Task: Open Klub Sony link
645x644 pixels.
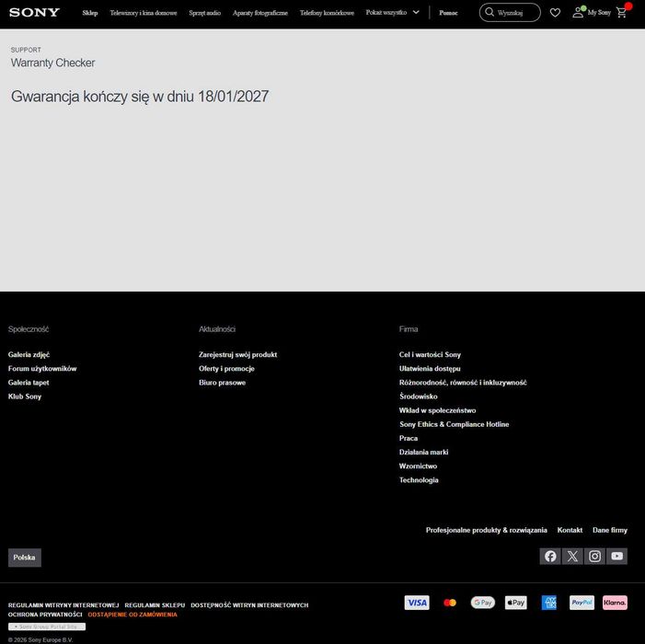Action: 25,397
